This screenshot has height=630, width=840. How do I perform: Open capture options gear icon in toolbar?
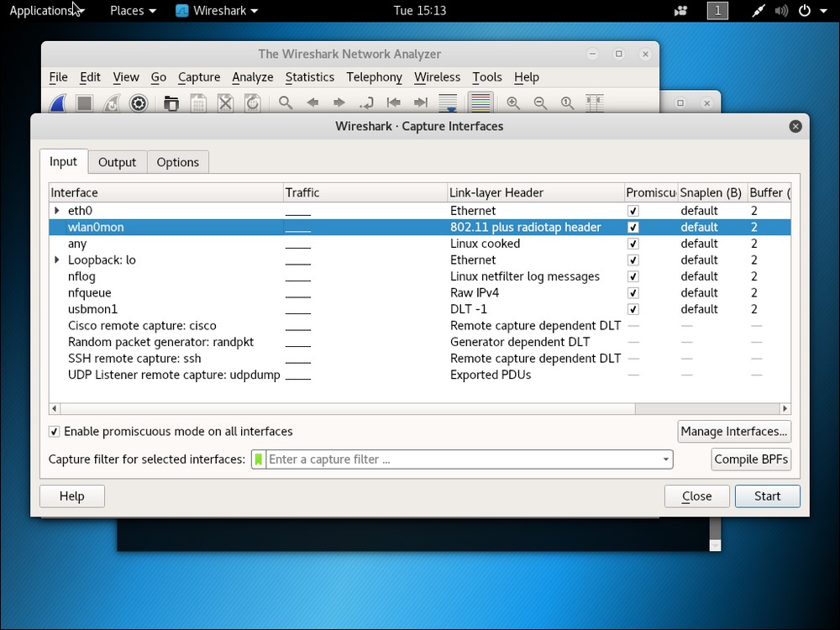click(x=139, y=102)
